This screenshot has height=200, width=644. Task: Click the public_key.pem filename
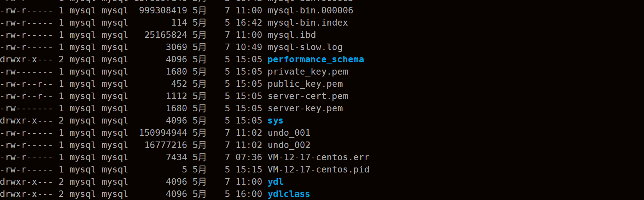click(x=305, y=84)
